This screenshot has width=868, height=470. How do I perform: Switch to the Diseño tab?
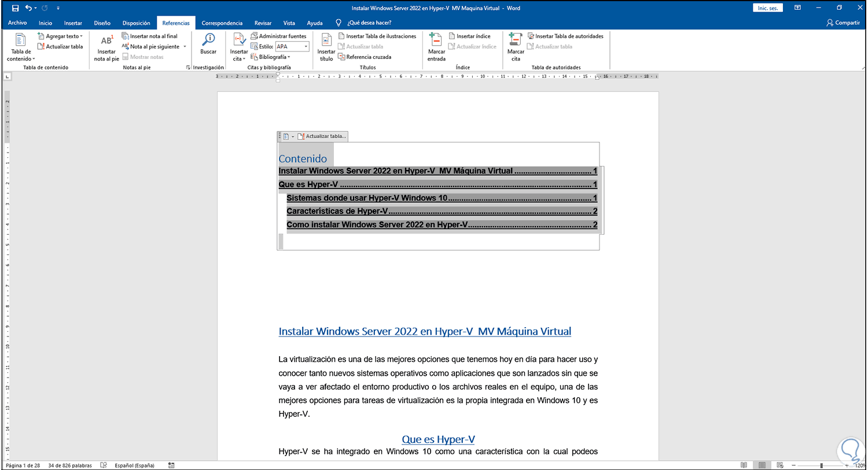pyautogui.click(x=102, y=23)
